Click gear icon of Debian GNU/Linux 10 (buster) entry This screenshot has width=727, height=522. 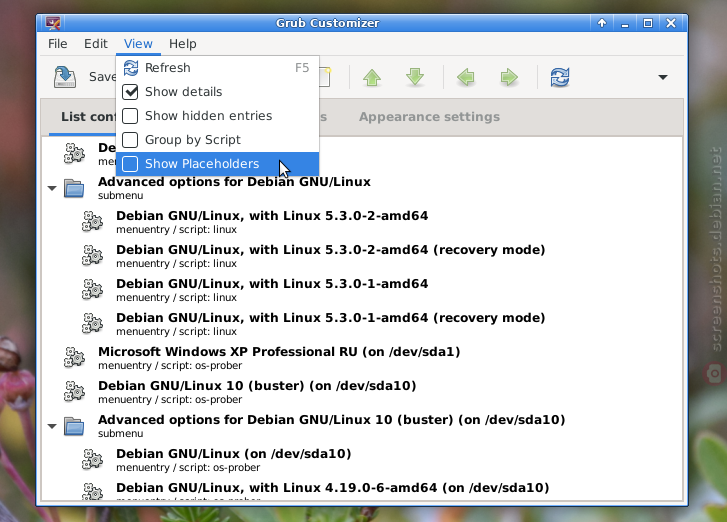74,392
